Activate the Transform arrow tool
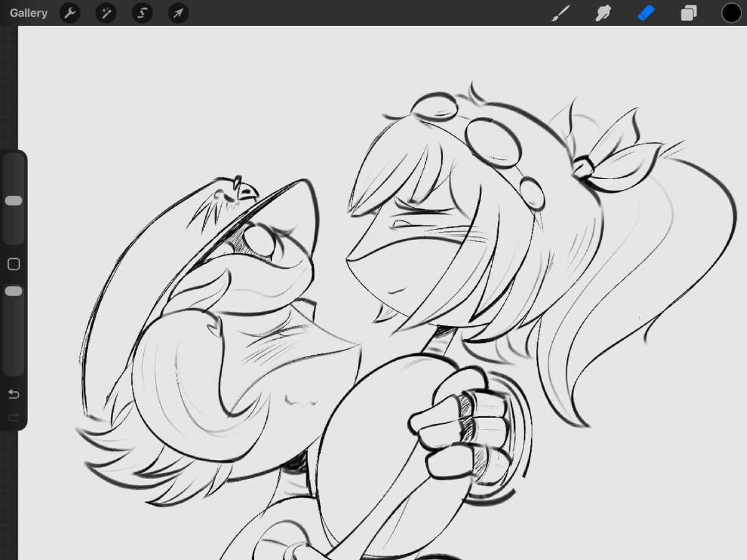This screenshot has height=560, width=747. [178, 13]
